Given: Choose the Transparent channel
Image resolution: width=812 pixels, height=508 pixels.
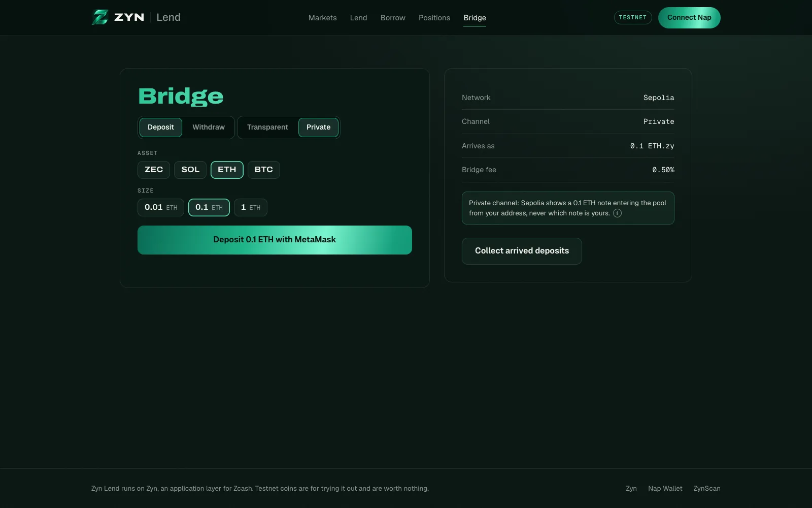Looking at the screenshot, I should click(x=267, y=128).
